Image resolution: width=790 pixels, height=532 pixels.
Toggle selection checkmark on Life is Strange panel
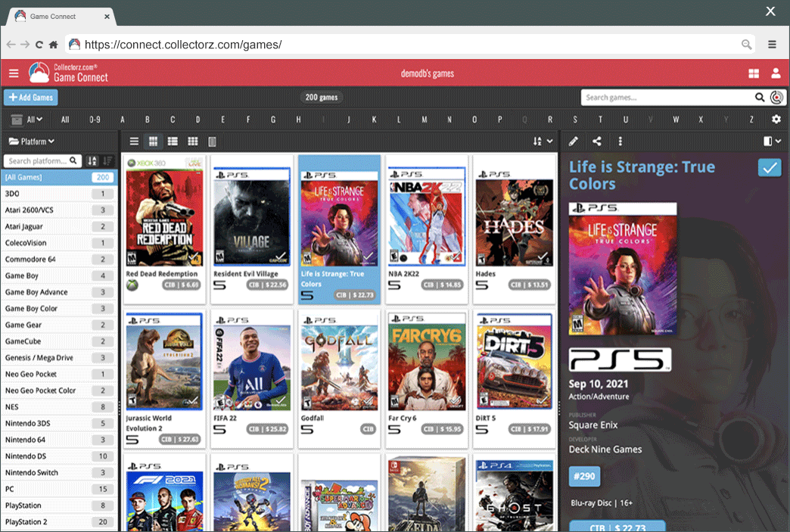[x=769, y=167]
